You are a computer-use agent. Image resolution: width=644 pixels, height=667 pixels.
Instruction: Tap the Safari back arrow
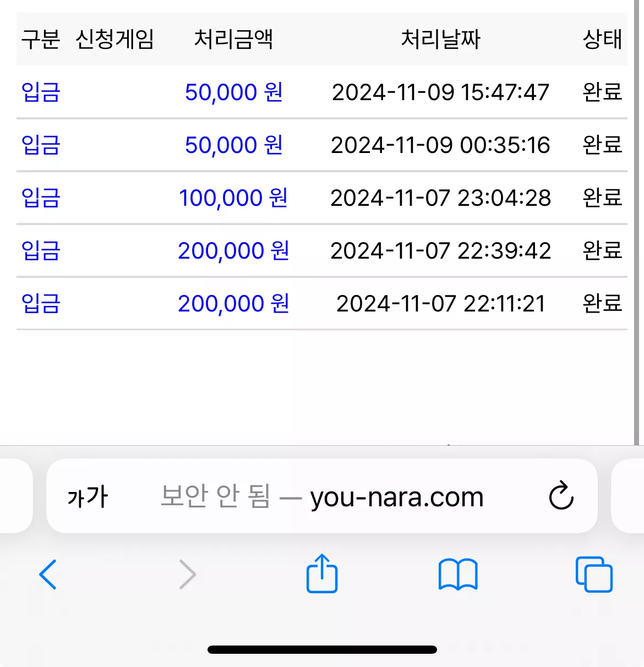pyautogui.click(x=48, y=575)
